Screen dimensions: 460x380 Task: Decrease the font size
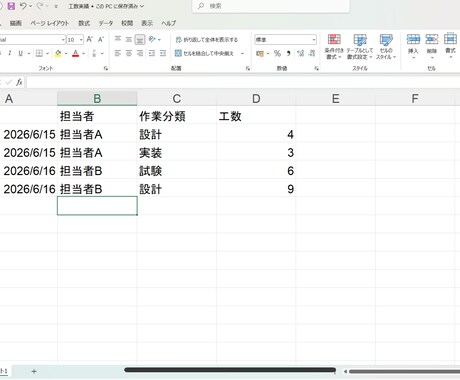coord(101,39)
